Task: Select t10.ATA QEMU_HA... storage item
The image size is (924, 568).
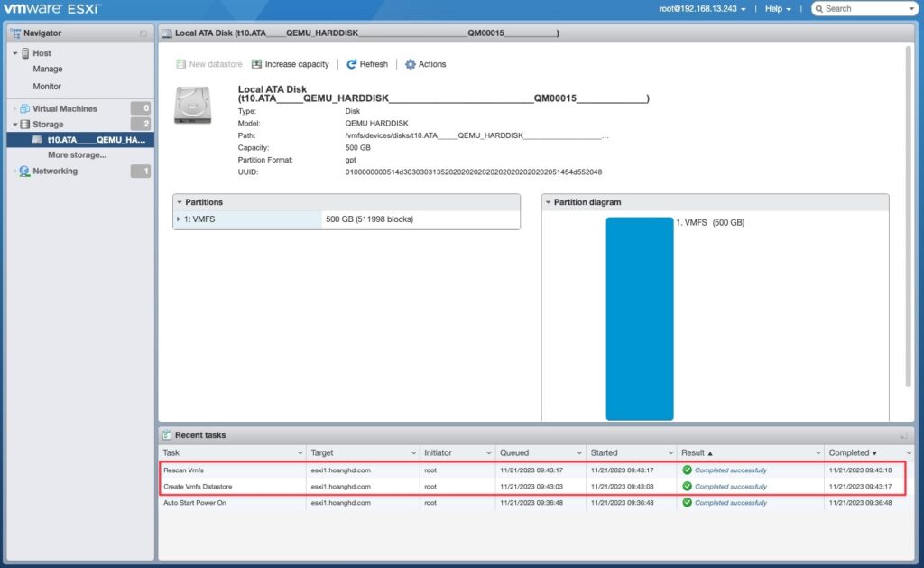Action: 80,140
